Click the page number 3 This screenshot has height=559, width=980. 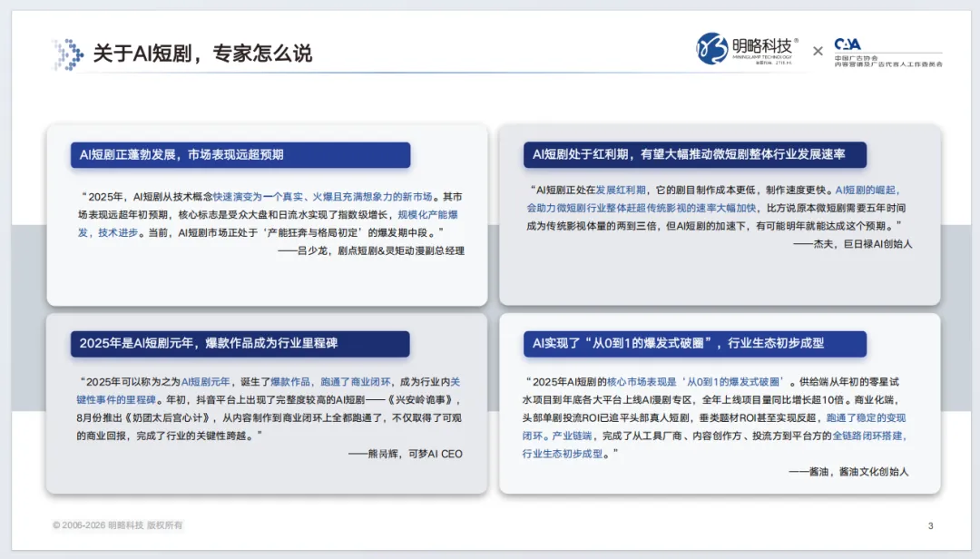point(931,525)
